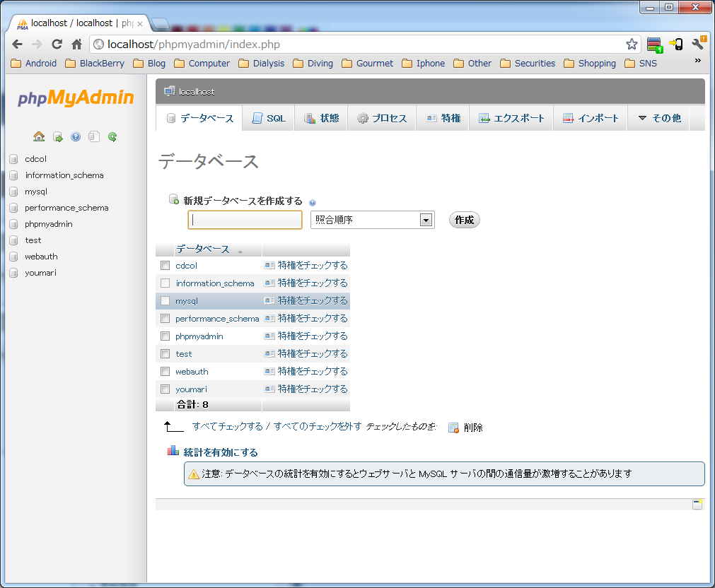This screenshot has width=715, height=588.
Task: Switch to the SQL tab
Action: (x=269, y=118)
